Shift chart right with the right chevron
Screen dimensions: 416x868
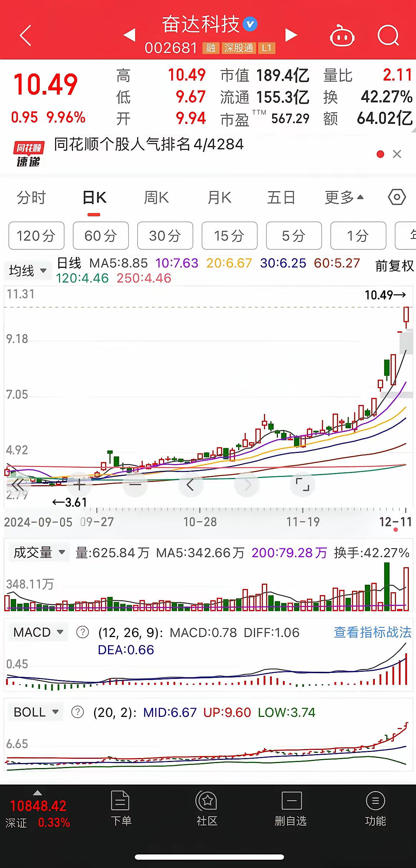click(247, 484)
